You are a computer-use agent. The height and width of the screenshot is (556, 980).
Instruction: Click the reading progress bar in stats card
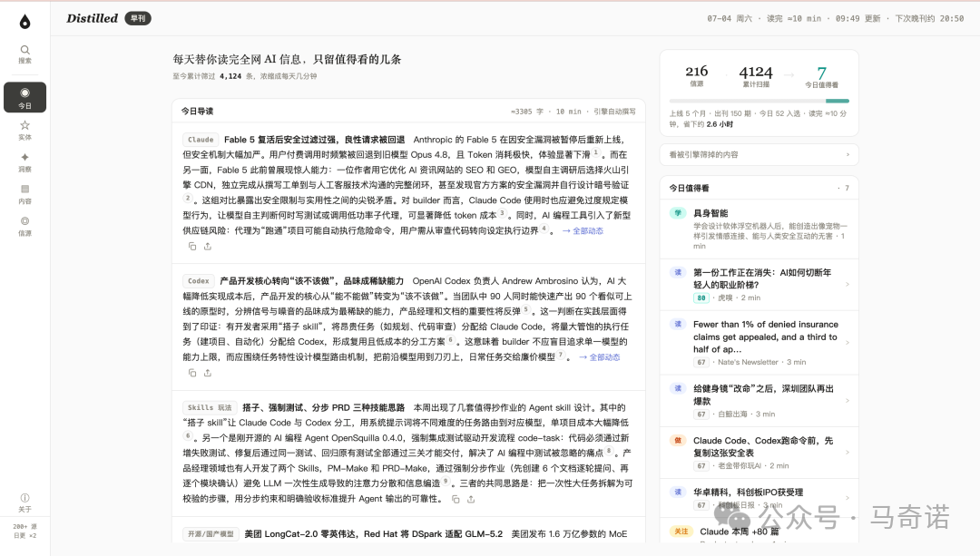click(759, 101)
